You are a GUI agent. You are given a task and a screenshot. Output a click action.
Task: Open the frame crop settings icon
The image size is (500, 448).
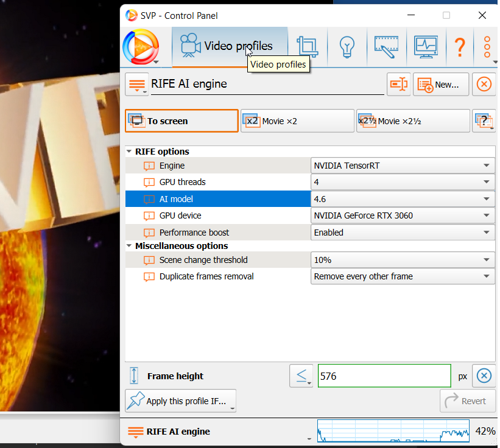tap(307, 46)
